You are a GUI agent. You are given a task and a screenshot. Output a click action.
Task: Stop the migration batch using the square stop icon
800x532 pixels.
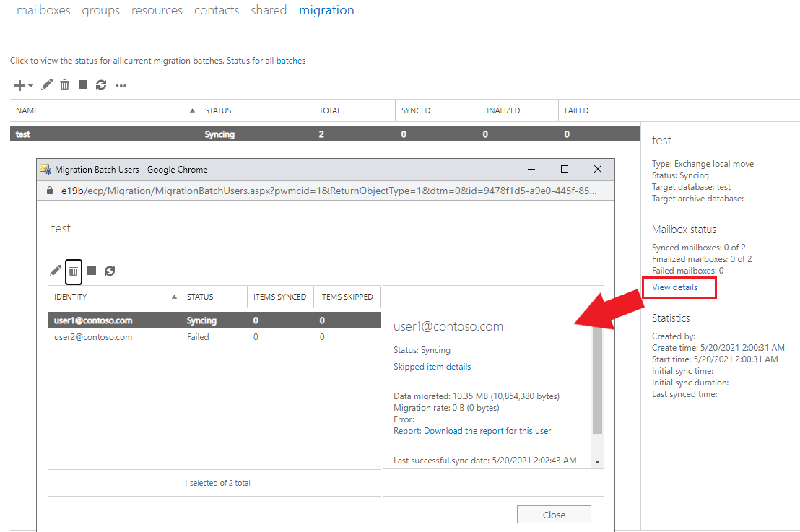[82, 84]
